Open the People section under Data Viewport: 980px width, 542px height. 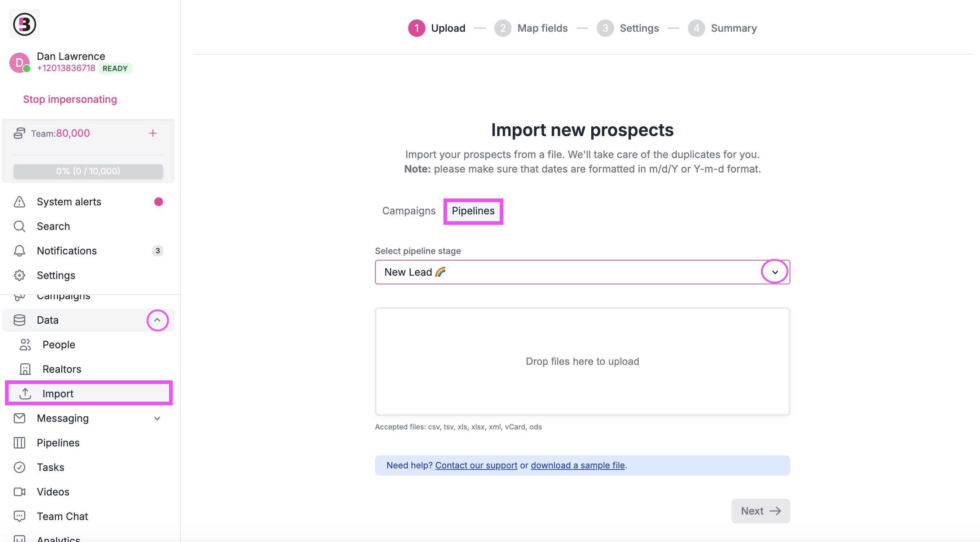(58, 345)
